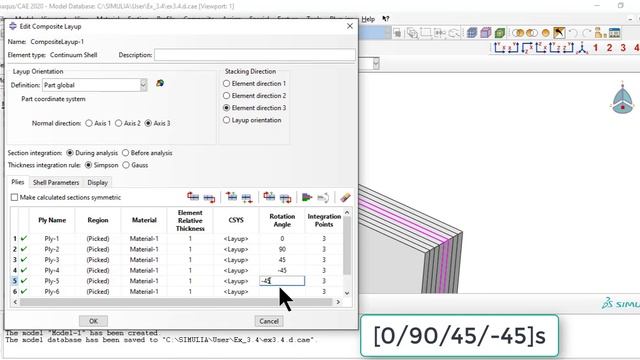Open the Help menu
Viewport: 640px width, 360px height.
368,19
